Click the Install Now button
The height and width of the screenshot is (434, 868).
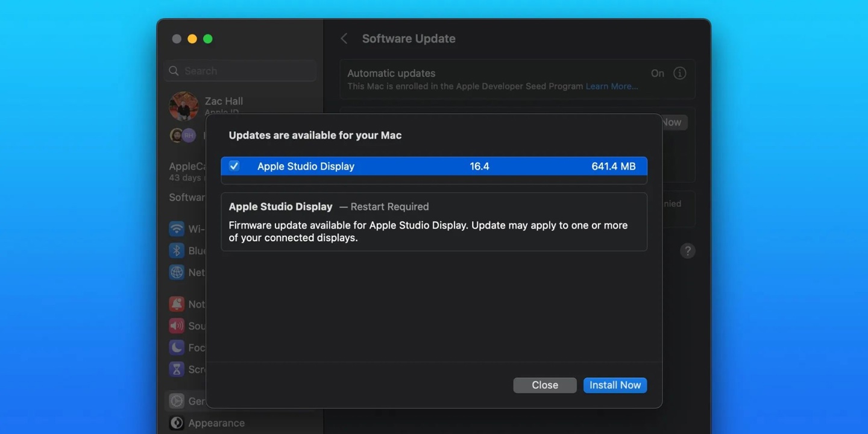[615, 385]
